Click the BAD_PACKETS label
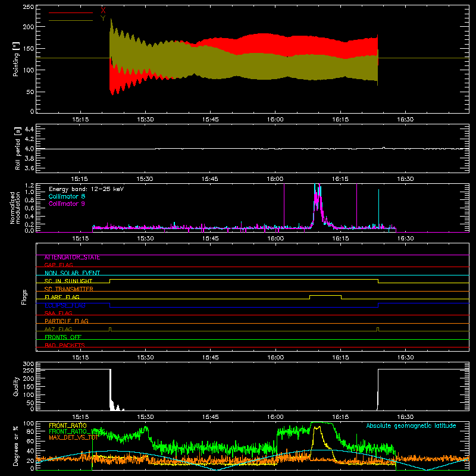Viewport: 476px width, 476px height. 65,345
